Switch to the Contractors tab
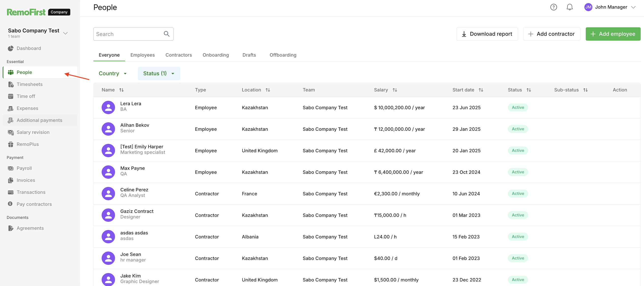Screen dimensions: 644x286 tap(178, 55)
